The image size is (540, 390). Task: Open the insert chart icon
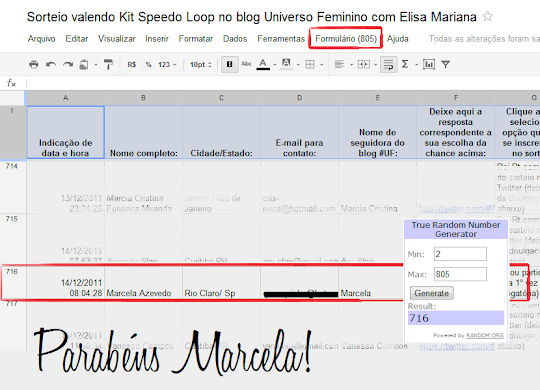pyautogui.click(x=429, y=64)
